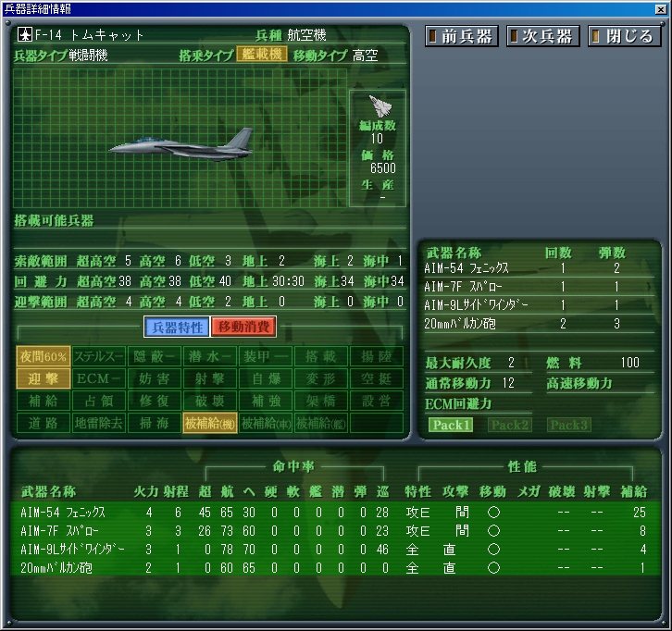Click the 閉じる button
The width and height of the screenshot is (672, 631).
(x=624, y=36)
